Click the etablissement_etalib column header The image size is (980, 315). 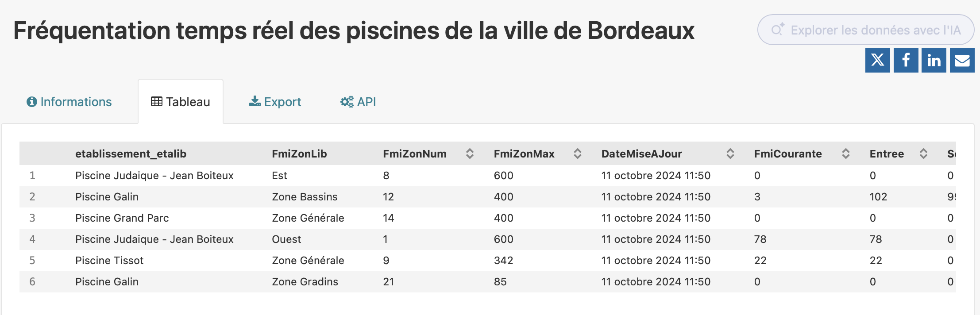point(131,154)
